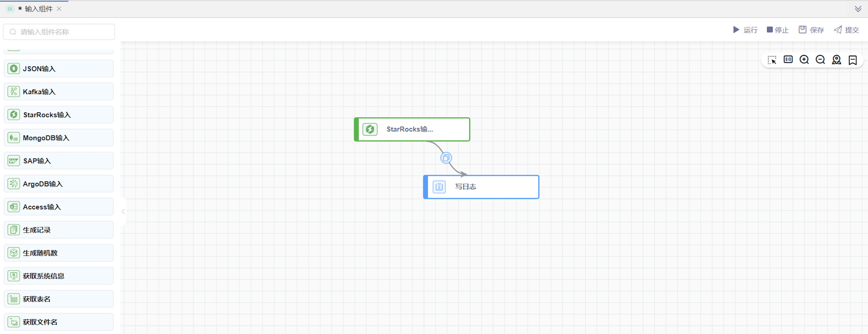This screenshot has height=334, width=868.
Task: Activate the marquee selection tool icon
Action: pos(772,60)
